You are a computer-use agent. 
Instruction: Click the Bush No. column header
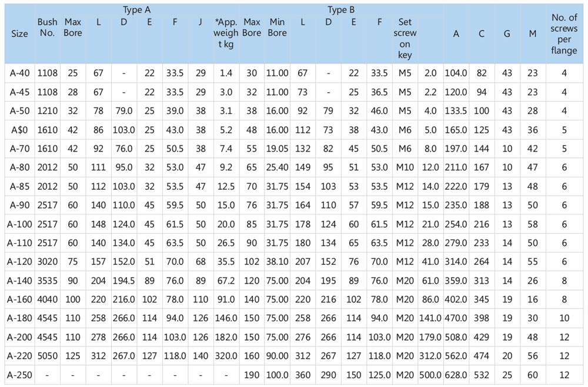click(x=48, y=28)
